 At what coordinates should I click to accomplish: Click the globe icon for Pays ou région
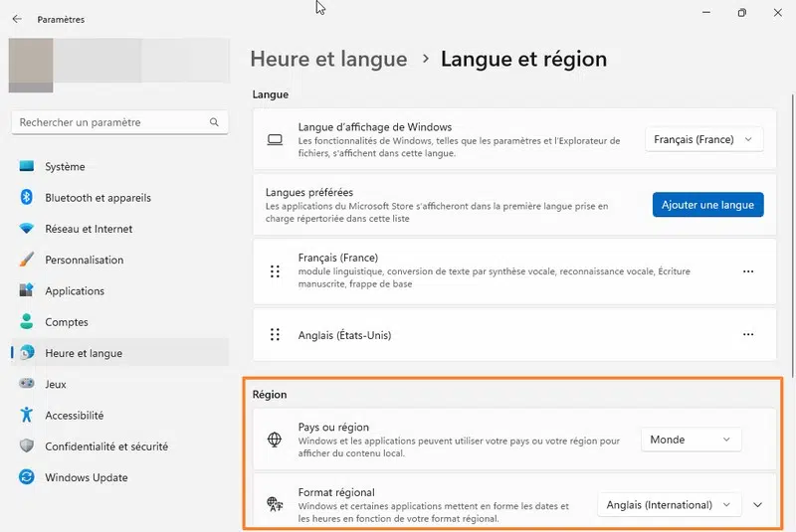275,440
